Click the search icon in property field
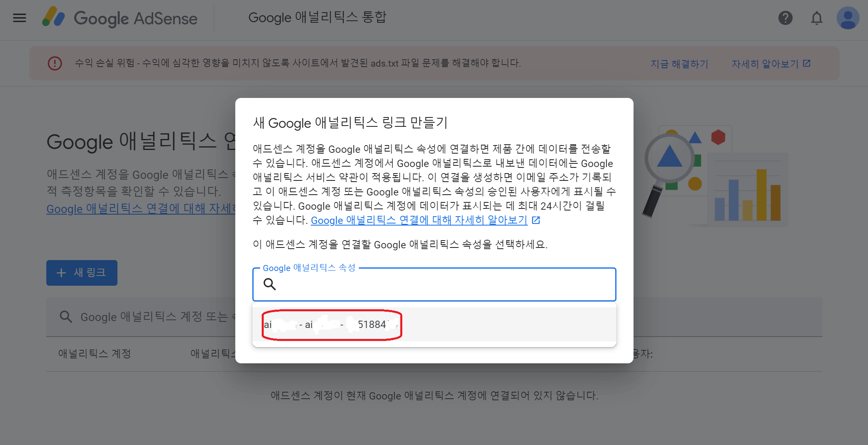Viewport: 868px width, 445px height. click(270, 284)
